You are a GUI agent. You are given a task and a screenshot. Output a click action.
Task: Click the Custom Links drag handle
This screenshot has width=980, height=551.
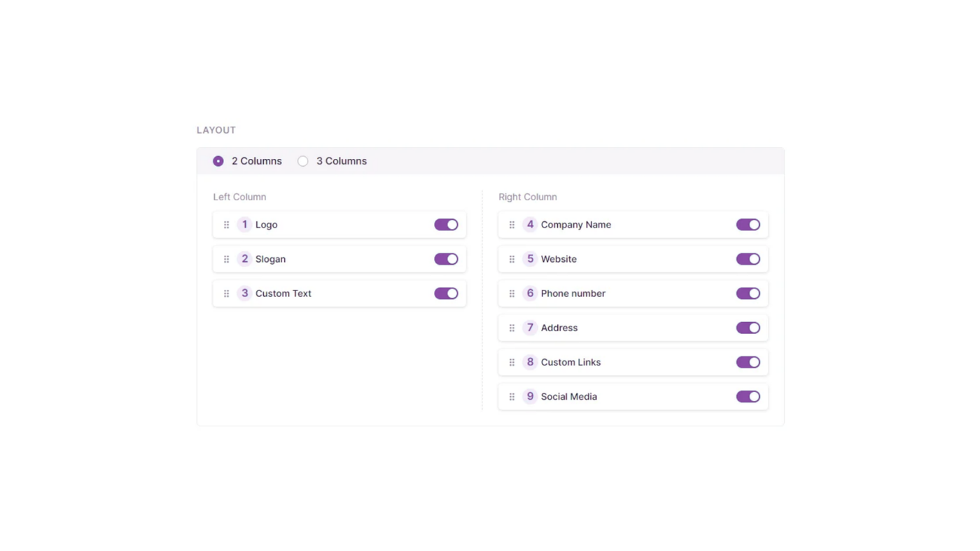[512, 362]
